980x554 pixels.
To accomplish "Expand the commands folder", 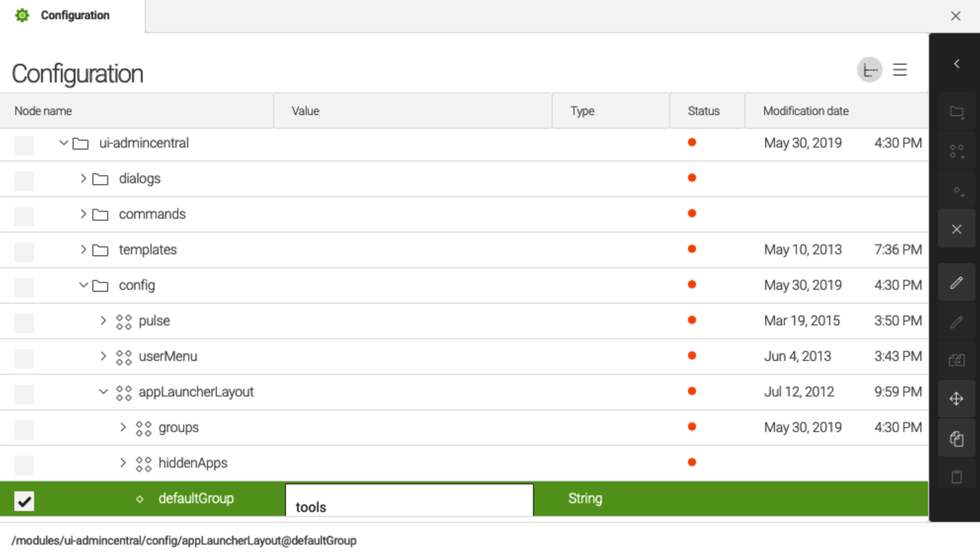I will tap(83, 214).
